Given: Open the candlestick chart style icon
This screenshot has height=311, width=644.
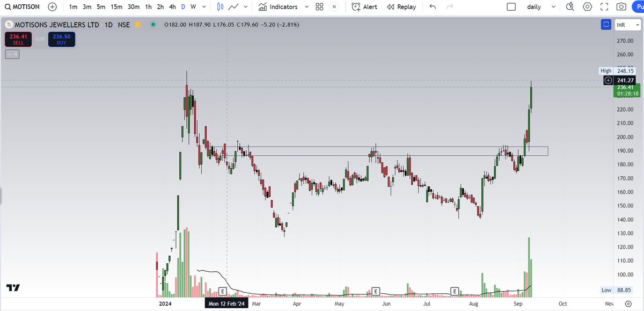Looking at the screenshot, I should click(x=220, y=6).
